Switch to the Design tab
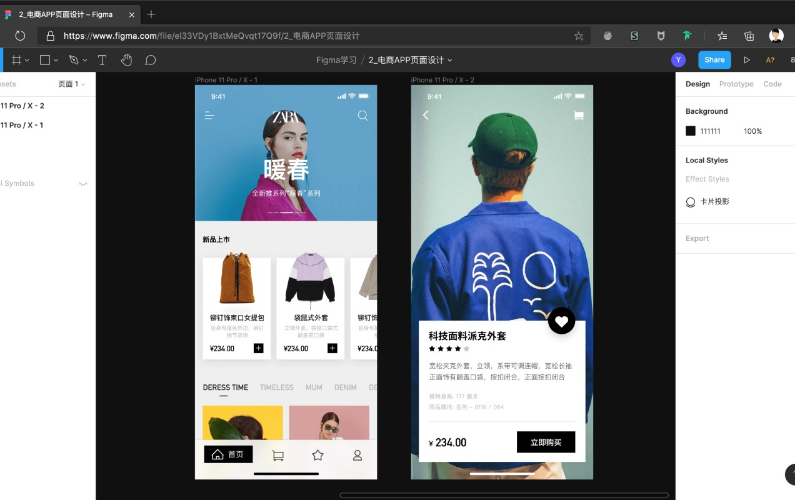 point(698,84)
